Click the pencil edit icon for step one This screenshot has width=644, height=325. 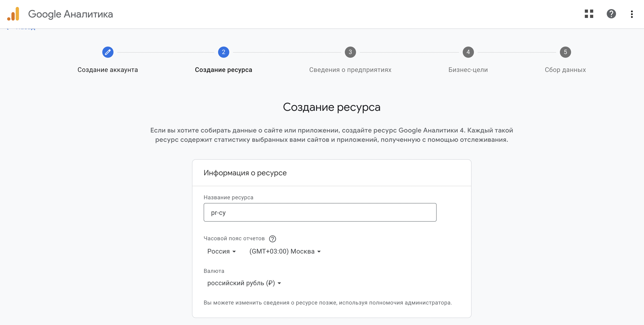(x=108, y=52)
